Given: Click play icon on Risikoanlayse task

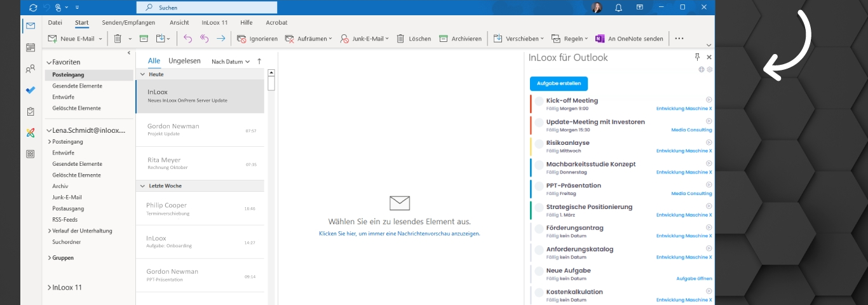Looking at the screenshot, I should [x=709, y=142].
